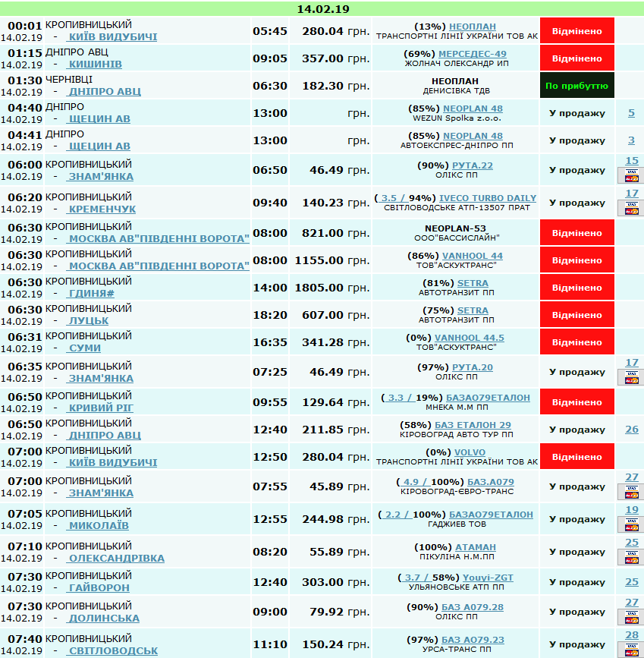Open the VANHOOL 44.5 bus info
The width and height of the screenshot is (644, 658).
pos(470,338)
